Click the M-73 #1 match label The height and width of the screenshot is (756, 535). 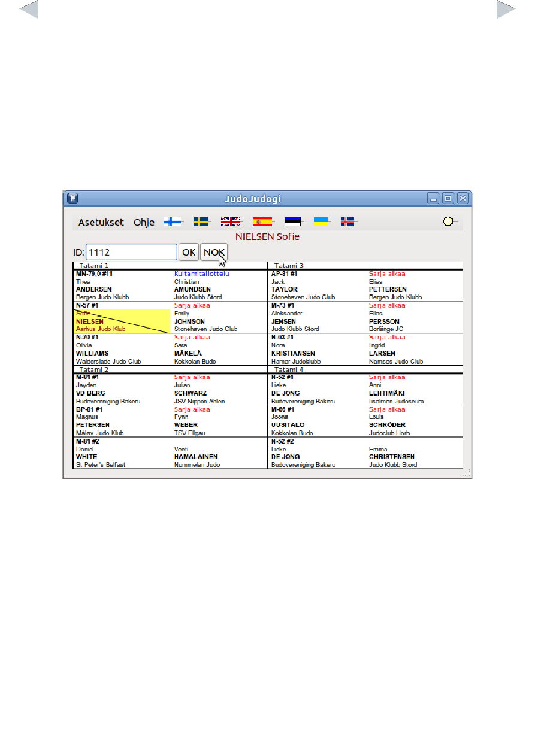[283, 305]
